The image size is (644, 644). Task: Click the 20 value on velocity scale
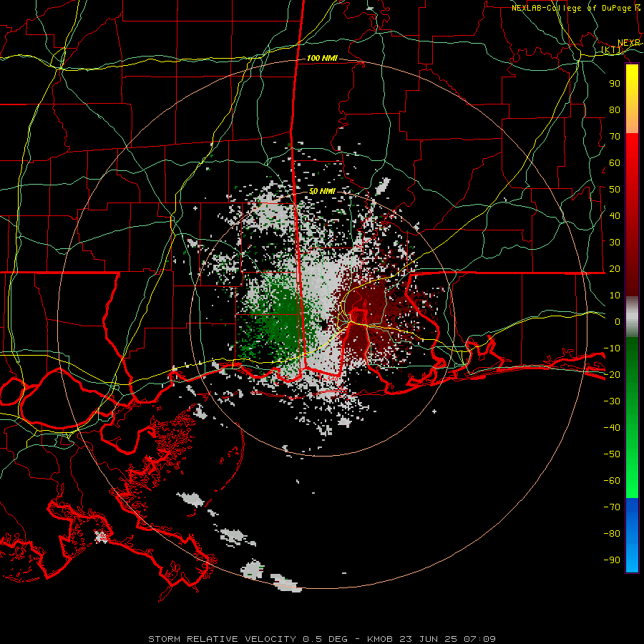tap(615, 269)
